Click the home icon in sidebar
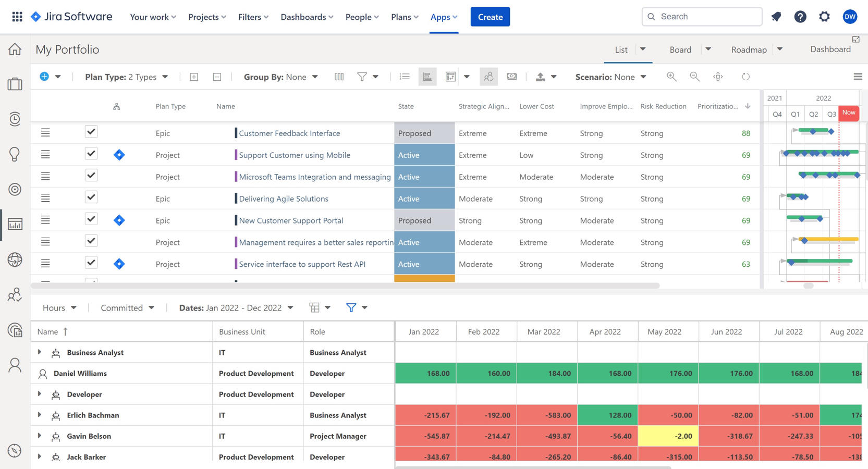The width and height of the screenshot is (868, 469). [15, 50]
